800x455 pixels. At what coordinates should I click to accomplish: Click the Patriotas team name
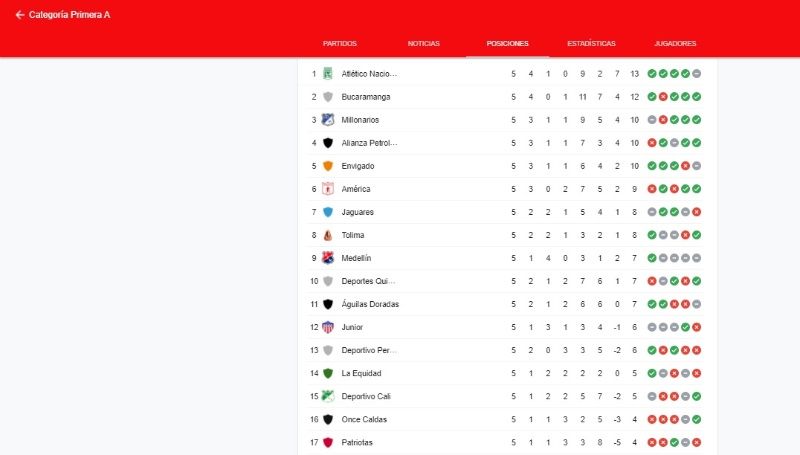357,442
